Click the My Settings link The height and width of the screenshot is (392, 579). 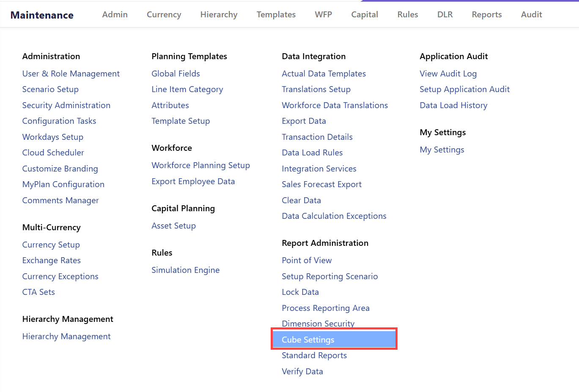[442, 150]
